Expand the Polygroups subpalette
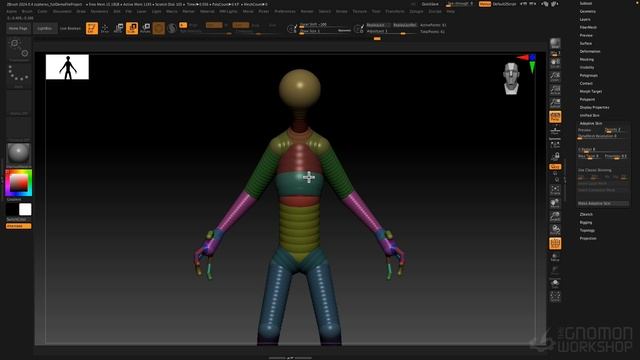This screenshot has height=360, width=640. tap(589, 75)
